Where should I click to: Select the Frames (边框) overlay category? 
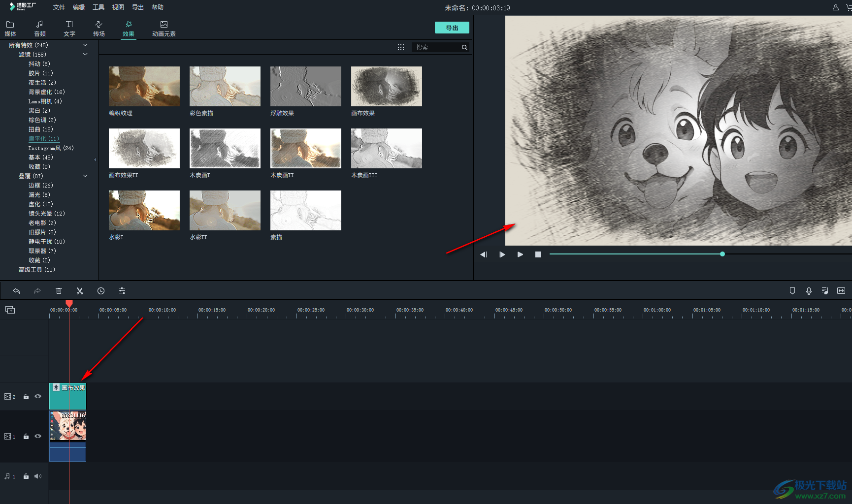[x=41, y=186]
